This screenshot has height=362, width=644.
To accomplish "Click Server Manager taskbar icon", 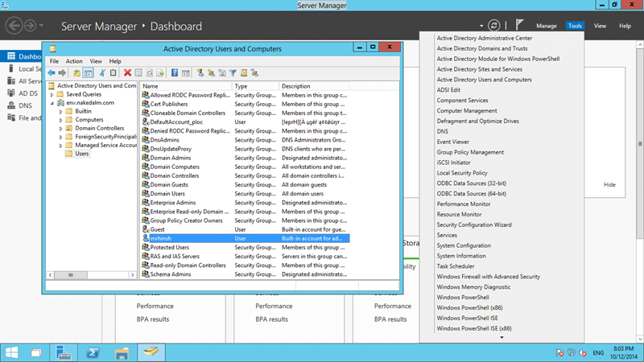I will click(64, 352).
